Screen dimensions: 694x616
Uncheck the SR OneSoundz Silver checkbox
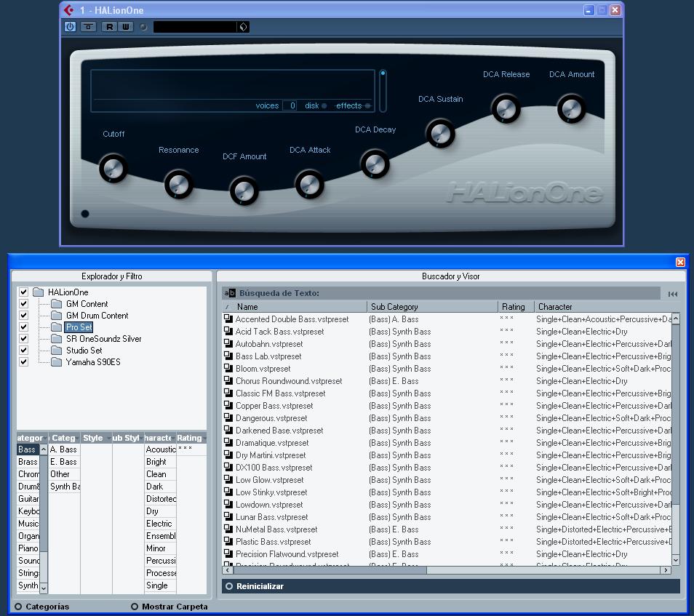23,338
